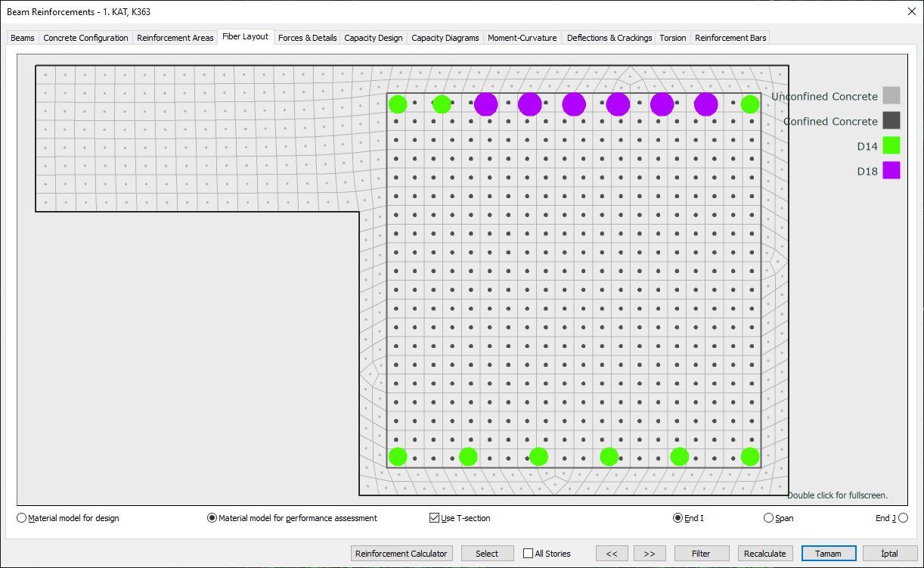This screenshot has height=568, width=924.
Task: Switch to the Beams tab
Action: click(22, 37)
